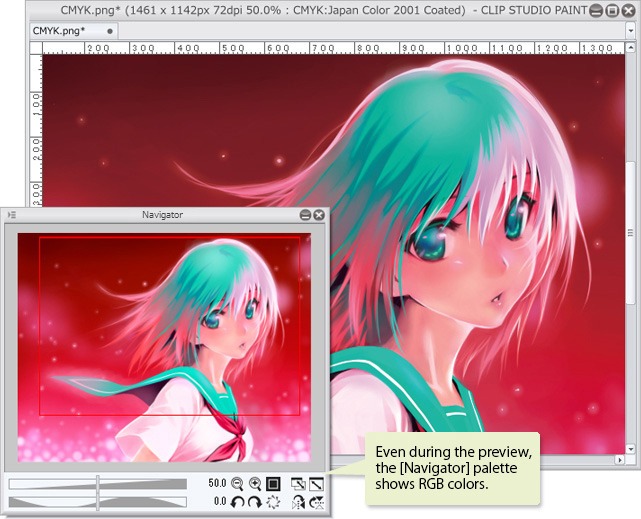
Task: Zoom in using Navigator magnifier plus icon
Action: 255,484
